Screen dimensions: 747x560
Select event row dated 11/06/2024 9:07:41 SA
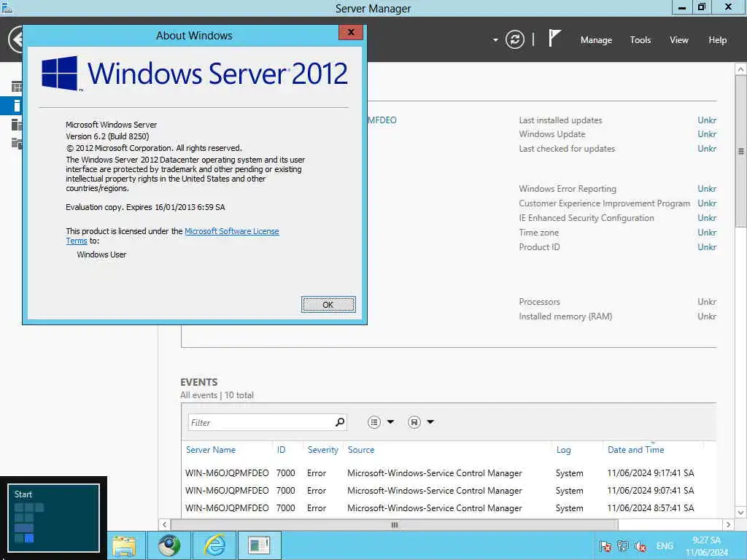(448, 491)
